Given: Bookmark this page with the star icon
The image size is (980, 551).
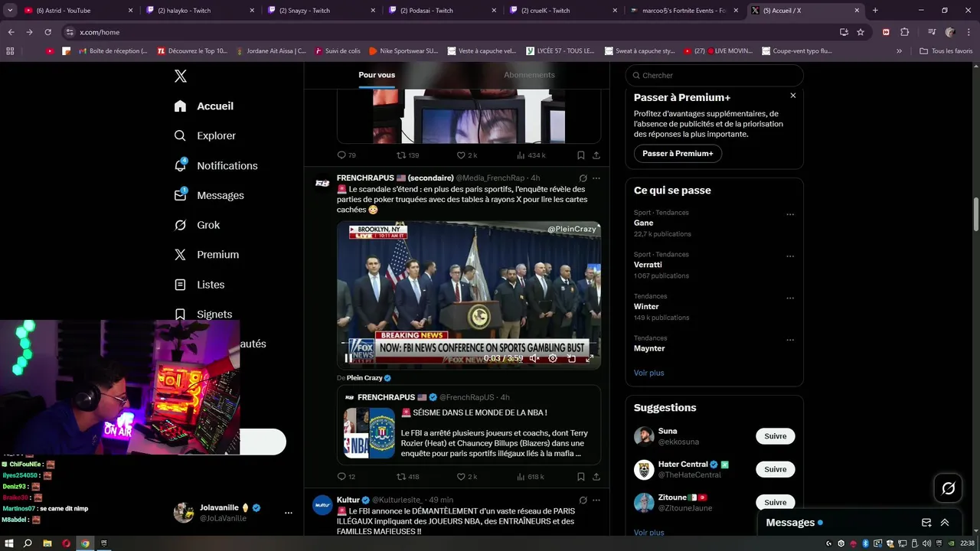Looking at the screenshot, I should 861,32.
